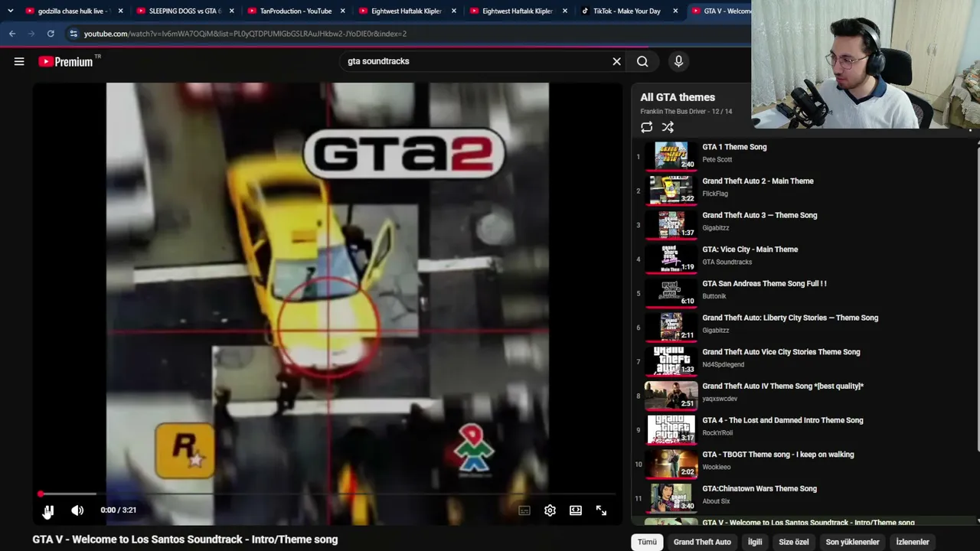Viewport: 980px width, 551px height.
Task: Open video player settings gear
Action: [x=550, y=510]
